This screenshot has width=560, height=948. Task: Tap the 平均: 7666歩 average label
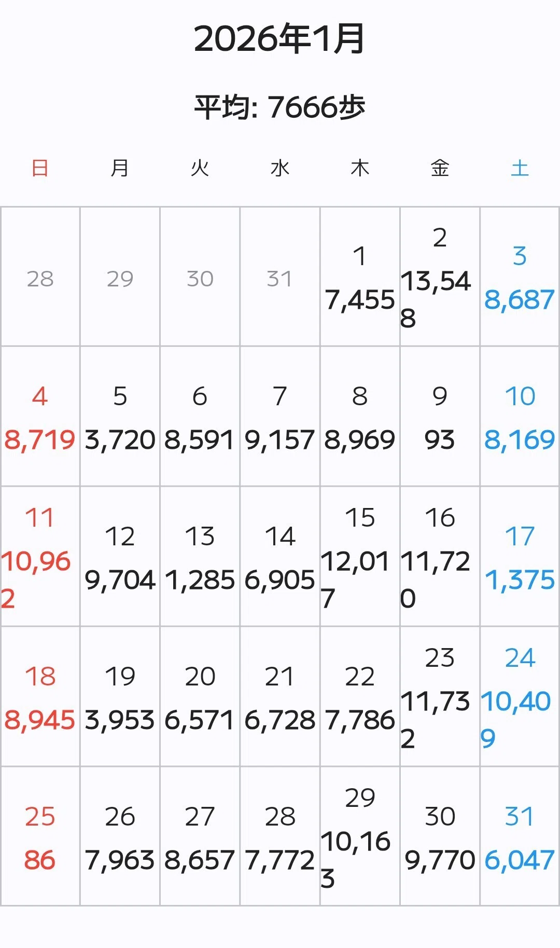(x=279, y=107)
